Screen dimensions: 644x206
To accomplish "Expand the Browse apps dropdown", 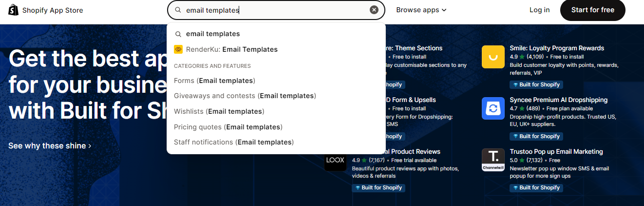I will pyautogui.click(x=421, y=10).
